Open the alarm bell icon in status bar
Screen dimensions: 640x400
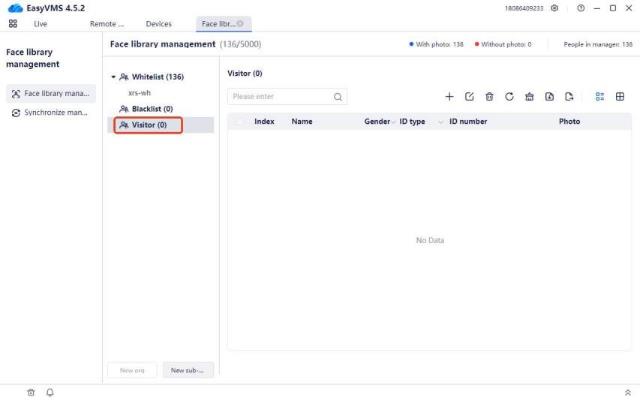point(50,392)
